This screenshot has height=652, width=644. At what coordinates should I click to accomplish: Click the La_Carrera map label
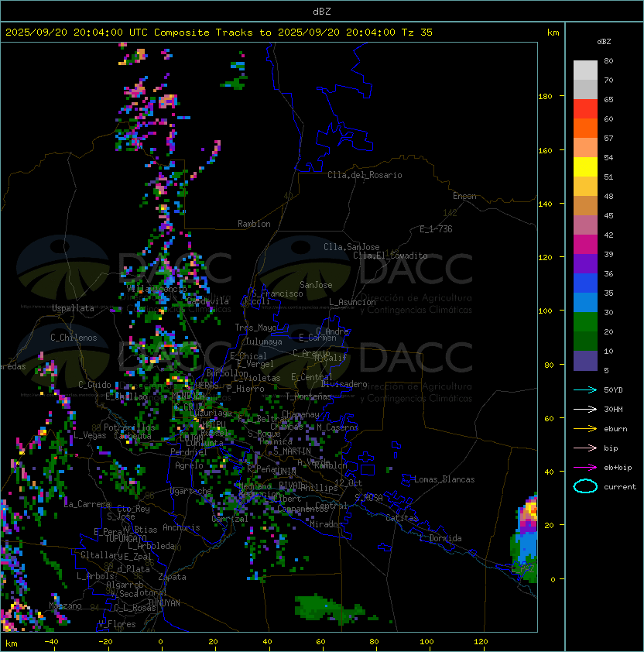pyautogui.click(x=87, y=504)
